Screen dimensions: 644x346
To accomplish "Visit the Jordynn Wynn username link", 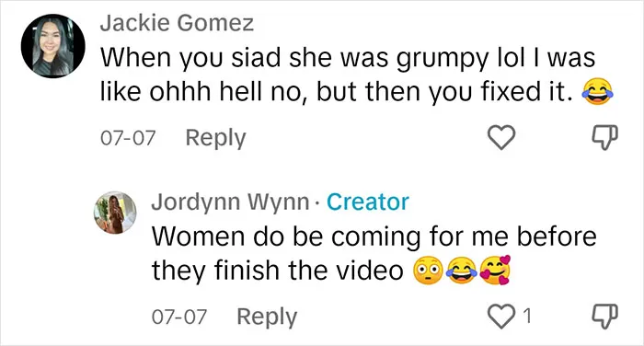I will (x=230, y=202).
